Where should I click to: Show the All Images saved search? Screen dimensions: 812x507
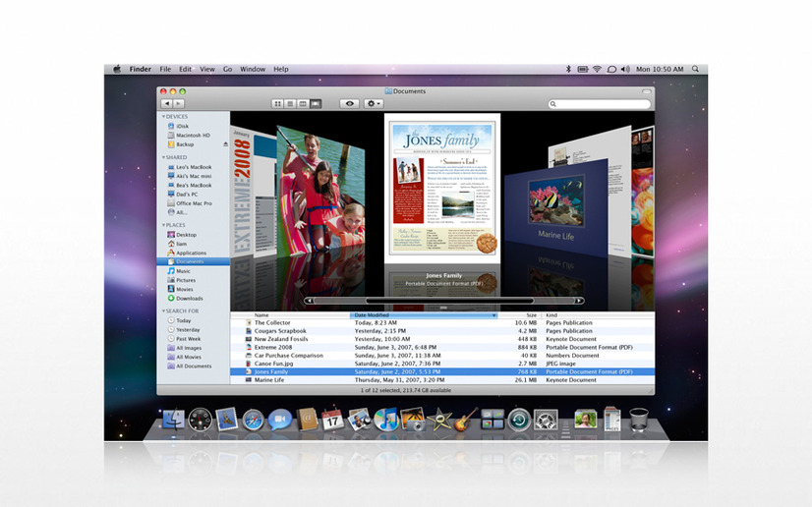(185, 348)
